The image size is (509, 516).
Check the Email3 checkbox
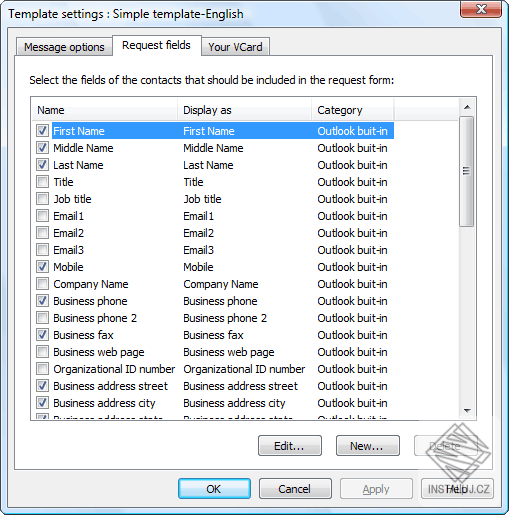click(x=42, y=250)
